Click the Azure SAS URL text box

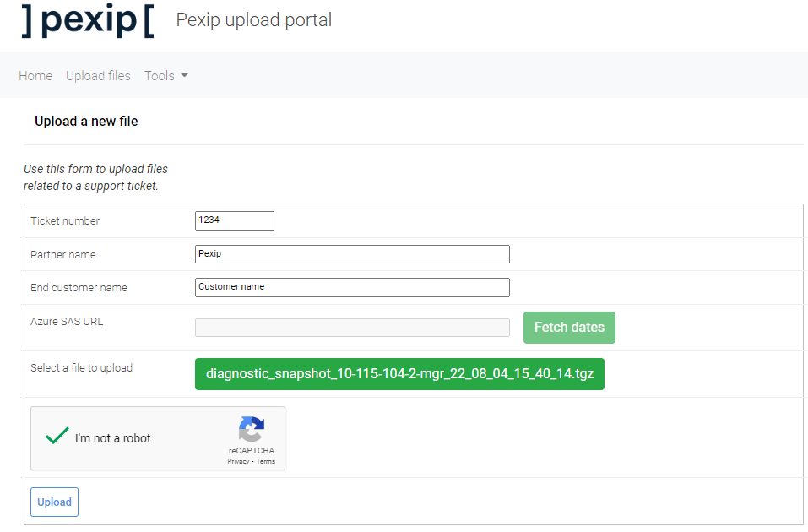click(352, 328)
